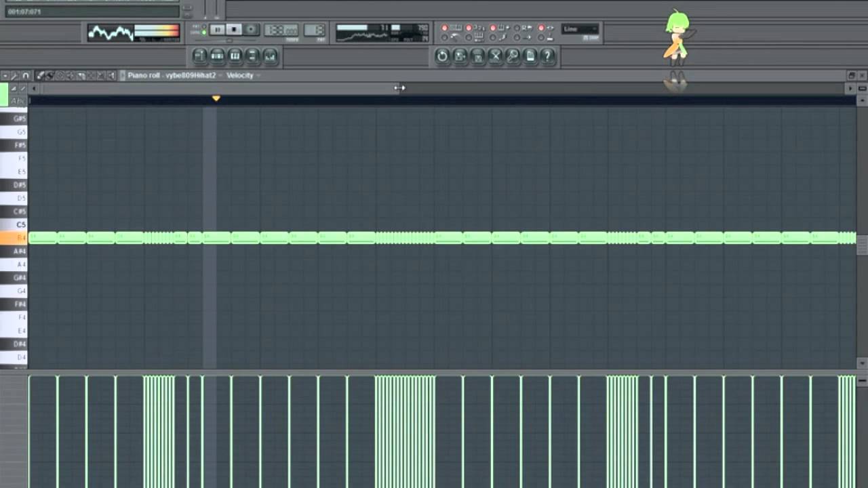Image resolution: width=868 pixels, height=488 pixels.
Task: Click the vertical scrollbar down arrow
Action: coord(862,364)
